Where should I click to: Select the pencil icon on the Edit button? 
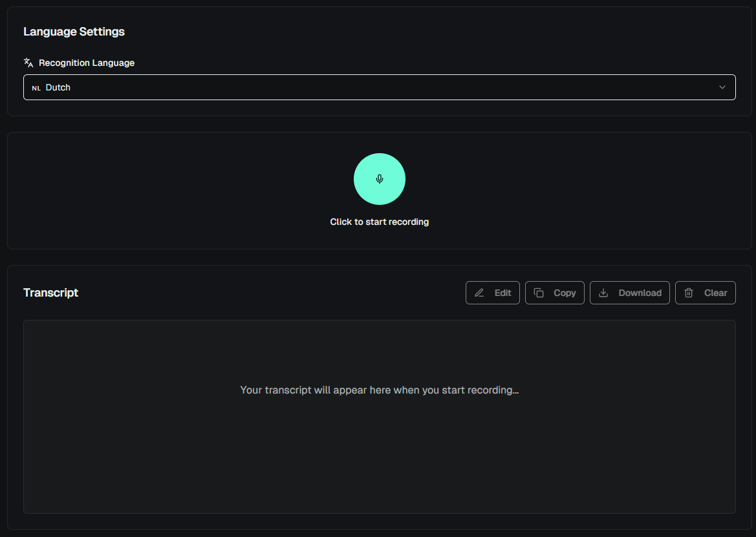(479, 293)
